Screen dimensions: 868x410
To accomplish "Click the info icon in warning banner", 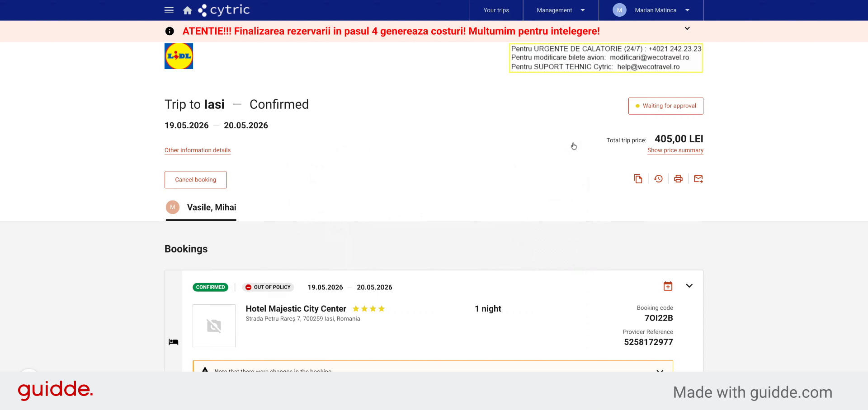I will (x=170, y=31).
